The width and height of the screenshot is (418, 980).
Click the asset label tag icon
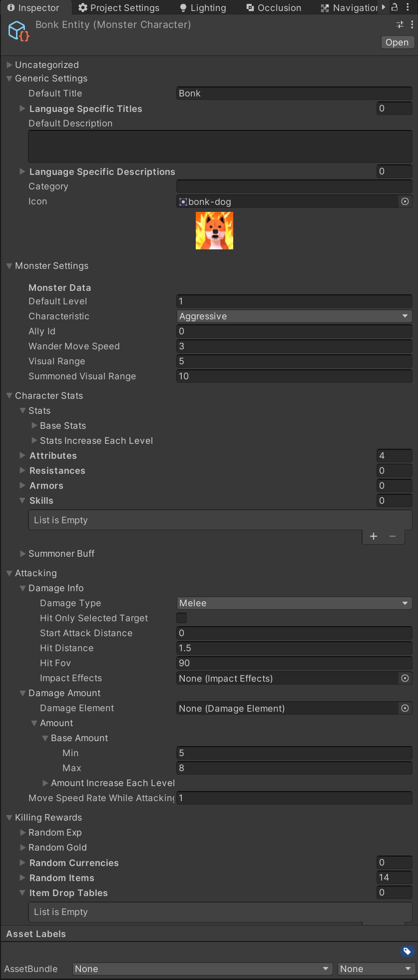(x=406, y=952)
